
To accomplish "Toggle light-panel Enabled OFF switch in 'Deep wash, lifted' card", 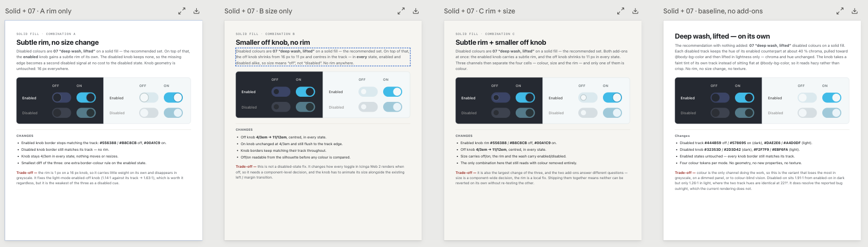I will 807,98.
